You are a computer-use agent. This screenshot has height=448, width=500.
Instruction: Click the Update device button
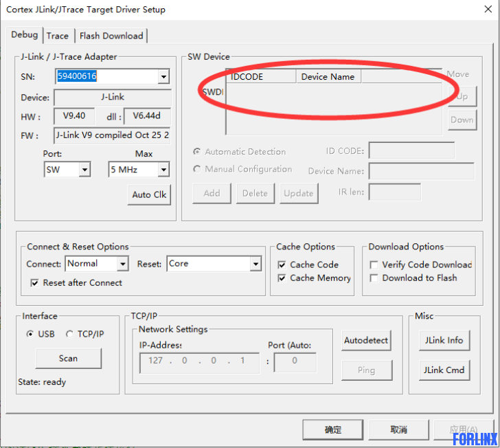coord(299,193)
